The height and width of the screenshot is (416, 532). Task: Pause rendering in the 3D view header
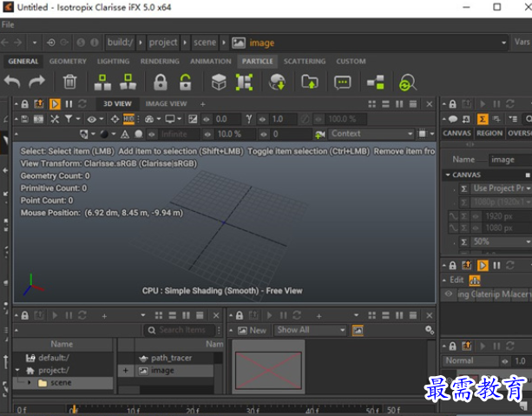tap(69, 104)
